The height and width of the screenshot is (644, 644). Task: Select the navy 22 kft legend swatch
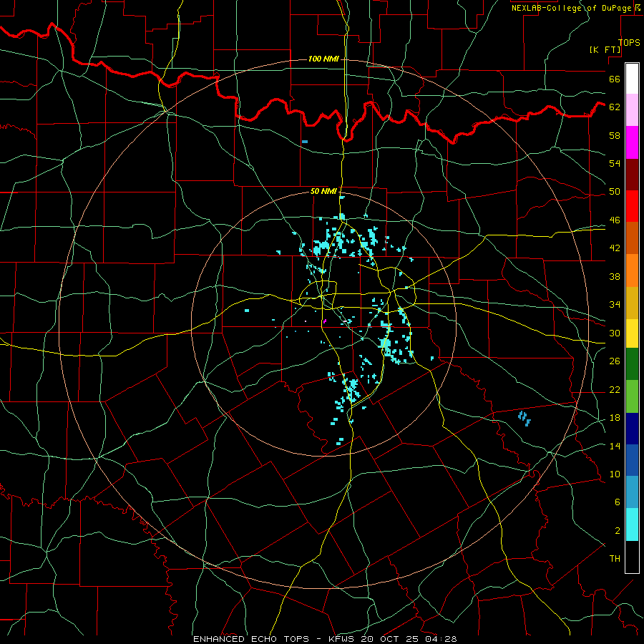coord(632,429)
